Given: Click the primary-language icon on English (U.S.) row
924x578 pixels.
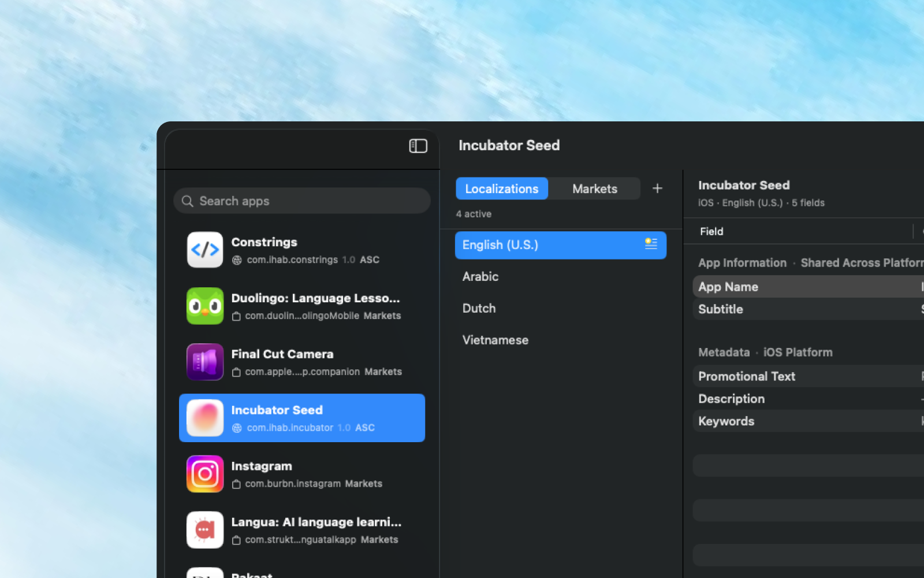Looking at the screenshot, I should pos(651,243).
